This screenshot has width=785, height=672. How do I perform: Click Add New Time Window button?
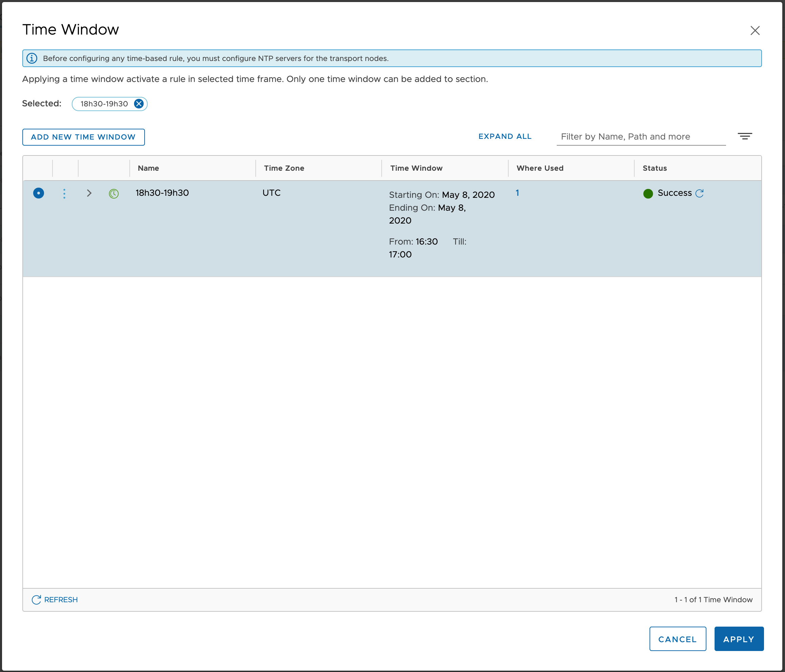(83, 137)
